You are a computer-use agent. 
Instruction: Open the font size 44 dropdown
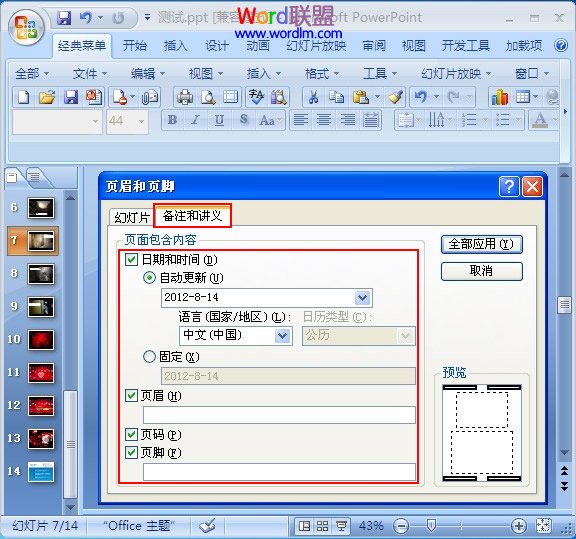141,121
